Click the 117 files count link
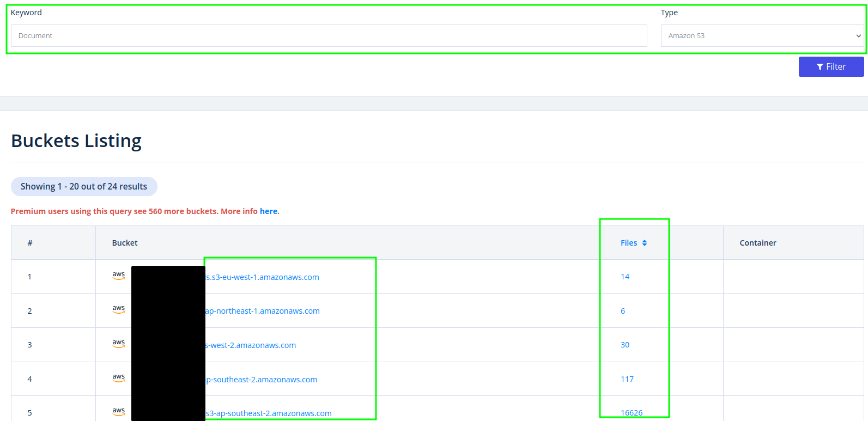868x421 pixels. [627, 379]
